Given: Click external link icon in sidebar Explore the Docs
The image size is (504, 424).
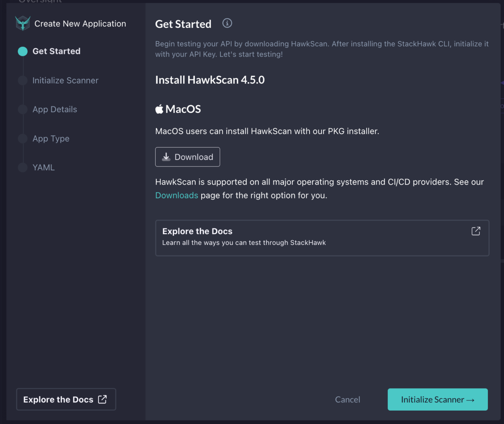Looking at the screenshot, I should tap(102, 399).
